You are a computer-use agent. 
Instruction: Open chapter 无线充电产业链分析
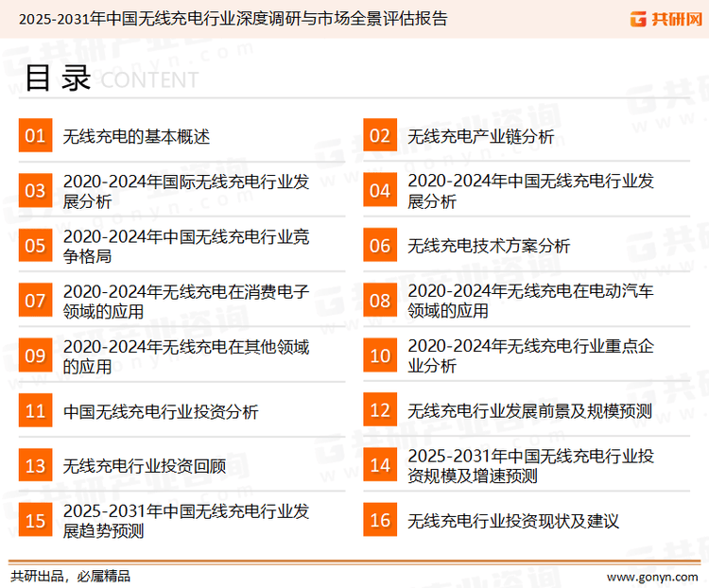(480, 136)
